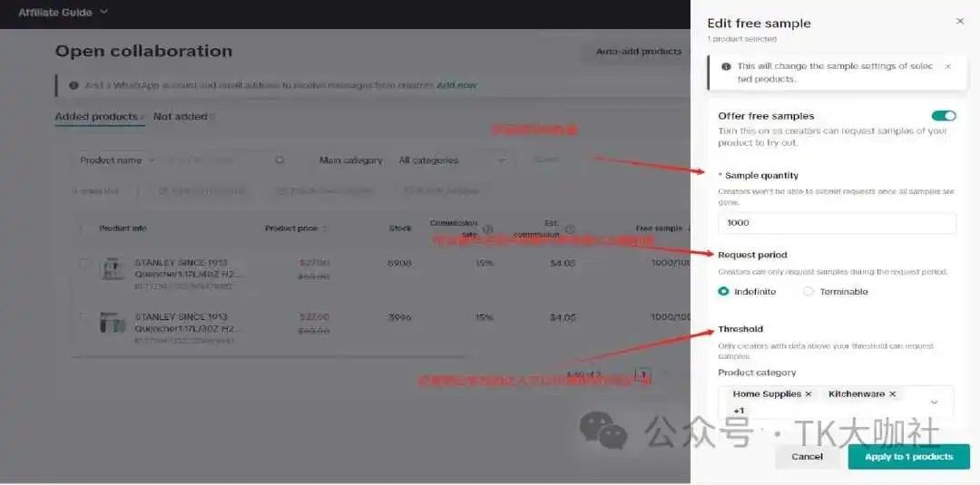Image resolution: width=980 pixels, height=485 pixels.
Task: Click the Stock column header
Action: coord(400,228)
